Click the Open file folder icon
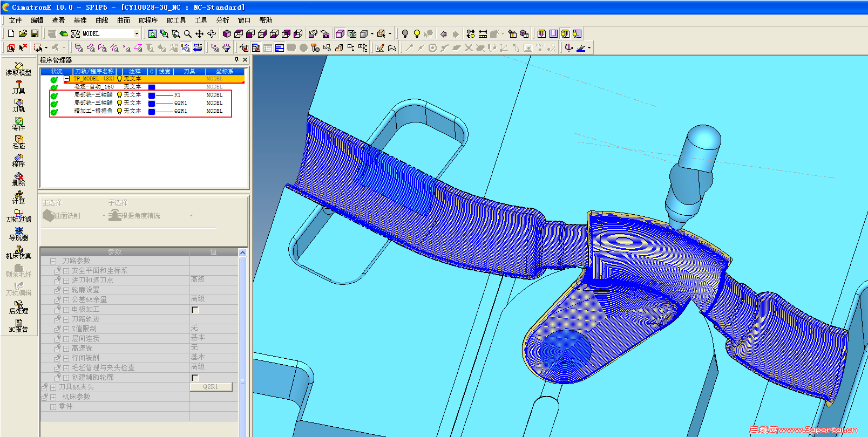Image resolution: width=868 pixels, height=437 pixels. pyautogui.click(x=23, y=33)
